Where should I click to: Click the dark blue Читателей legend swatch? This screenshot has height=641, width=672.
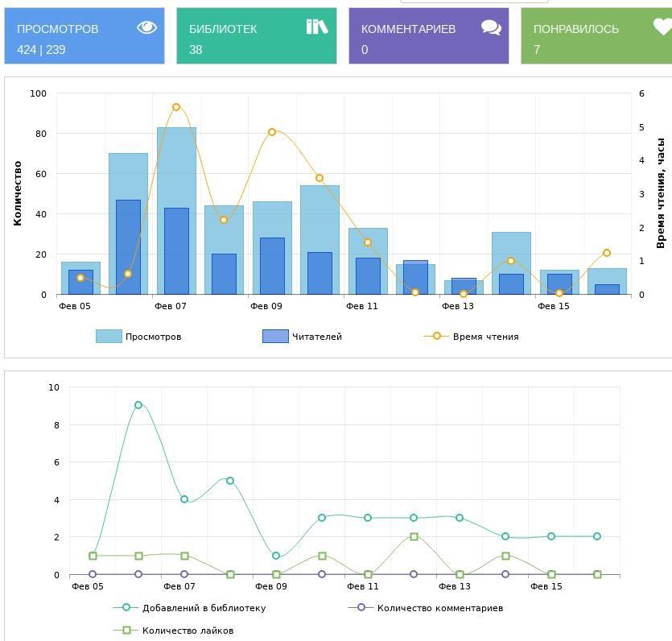[x=275, y=337]
